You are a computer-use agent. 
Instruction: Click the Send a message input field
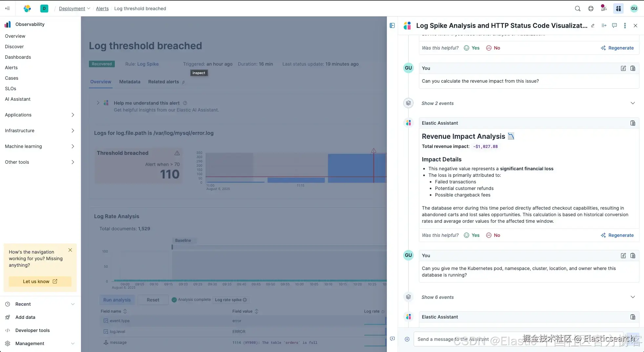pyautogui.click(x=518, y=339)
